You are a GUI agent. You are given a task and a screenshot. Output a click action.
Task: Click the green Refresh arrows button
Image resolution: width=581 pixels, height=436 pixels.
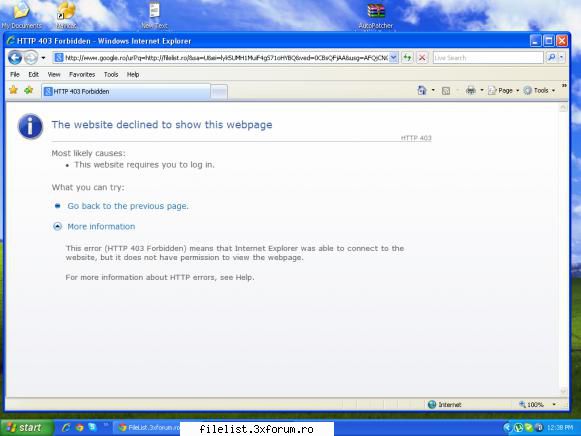point(408,58)
